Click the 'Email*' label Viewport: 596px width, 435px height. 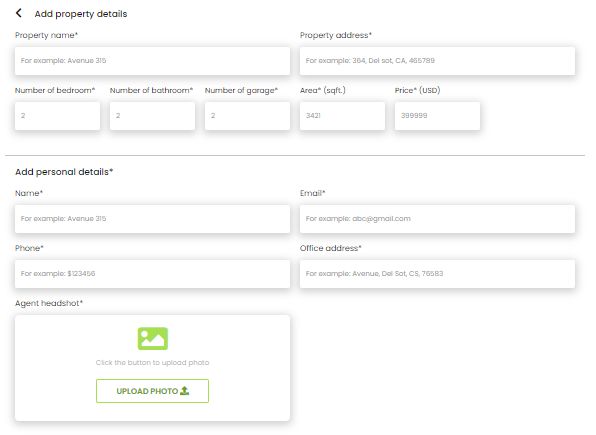pos(312,193)
